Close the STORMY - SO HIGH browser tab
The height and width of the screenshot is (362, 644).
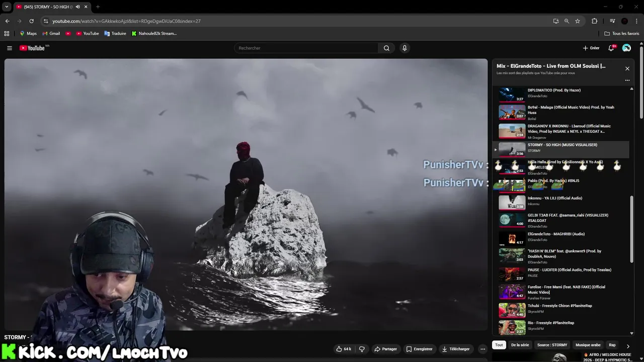(x=86, y=7)
